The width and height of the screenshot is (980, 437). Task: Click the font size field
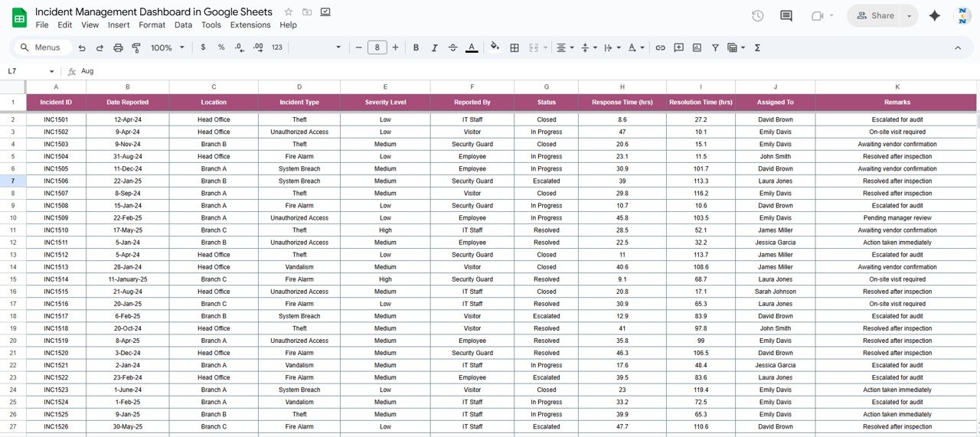pos(377,47)
